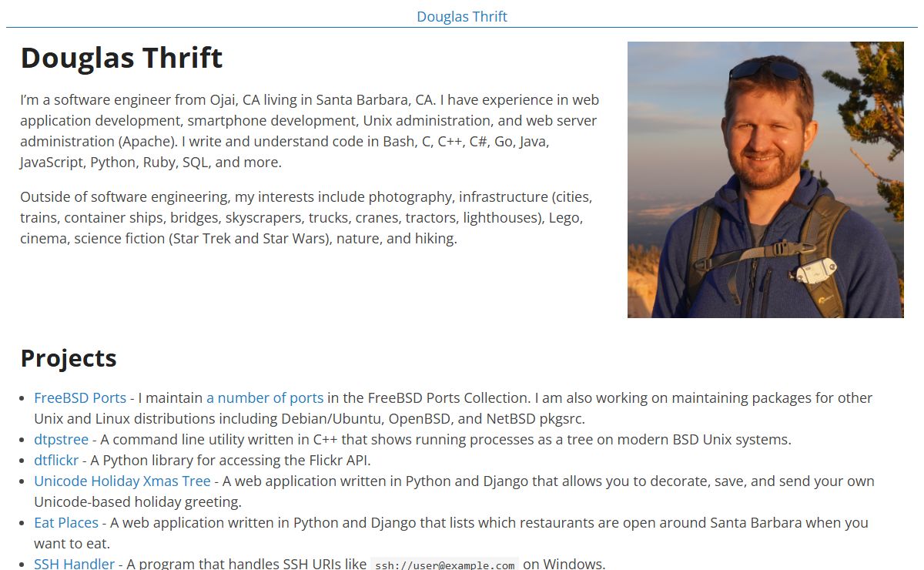The width and height of the screenshot is (924, 570).
Task: Open the FreeBSD Ports link
Action: 80,398
